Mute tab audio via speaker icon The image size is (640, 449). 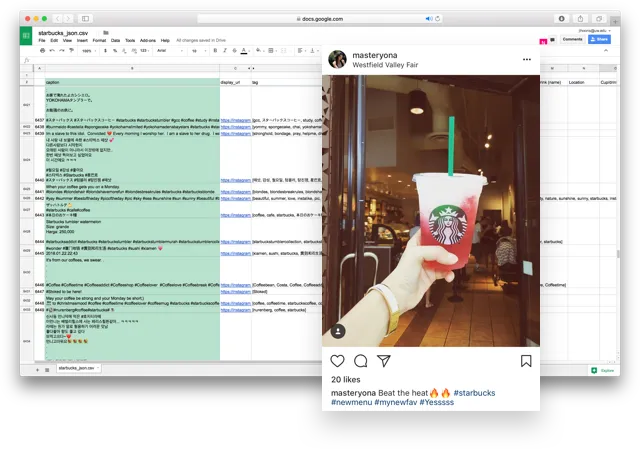pyautogui.click(x=429, y=19)
